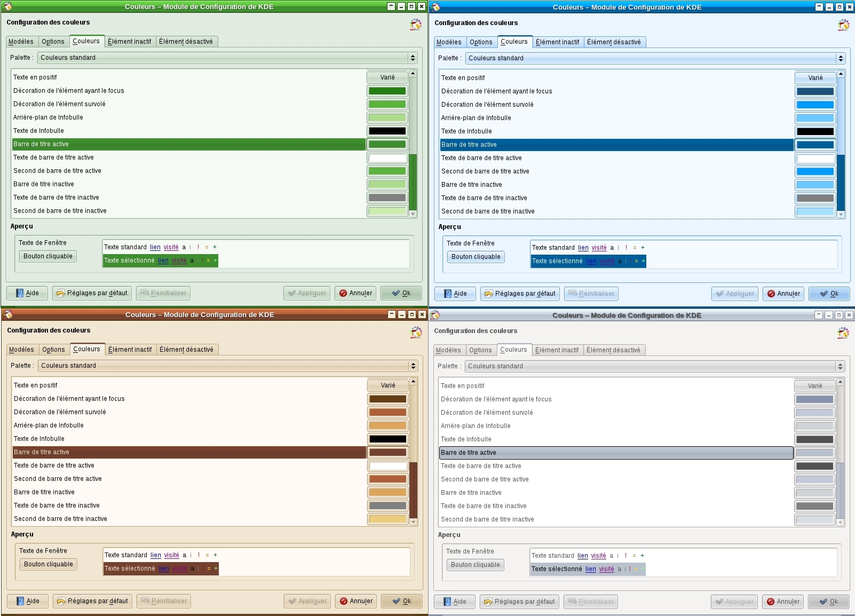Click scroll-down arrow in blue window list

tap(841, 215)
